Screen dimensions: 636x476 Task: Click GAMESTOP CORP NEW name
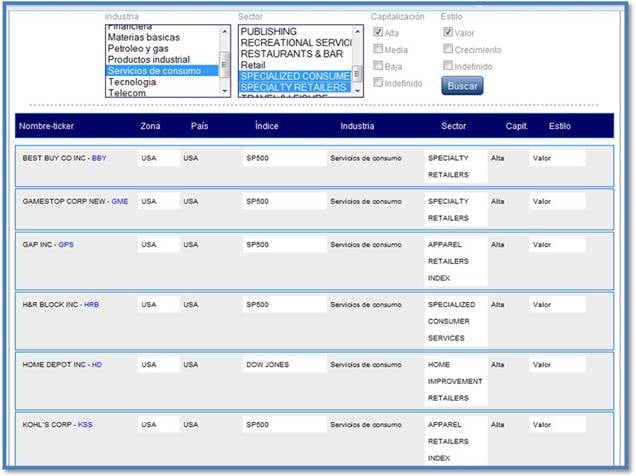tap(64, 202)
